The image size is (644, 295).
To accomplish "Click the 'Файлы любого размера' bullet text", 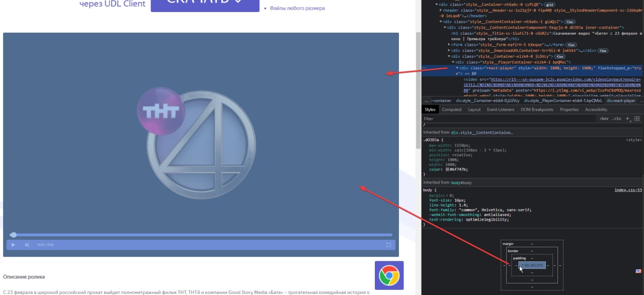I will 297,9.
